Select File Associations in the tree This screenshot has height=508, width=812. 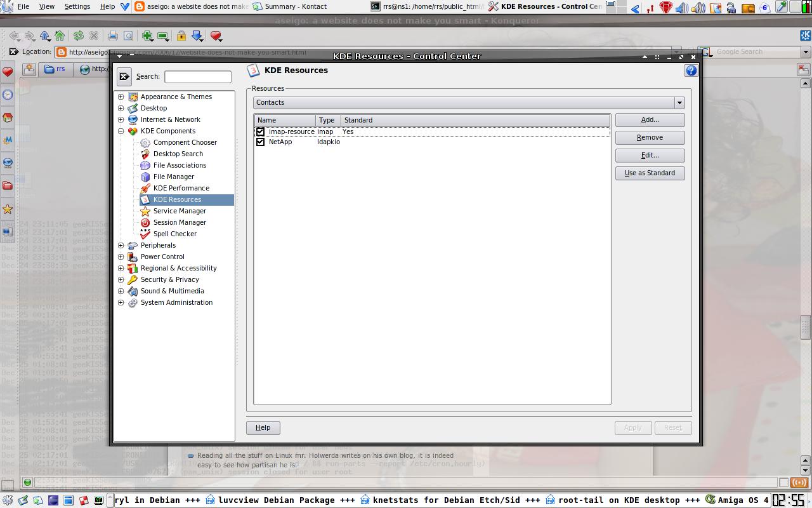pyautogui.click(x=180, y=165)
